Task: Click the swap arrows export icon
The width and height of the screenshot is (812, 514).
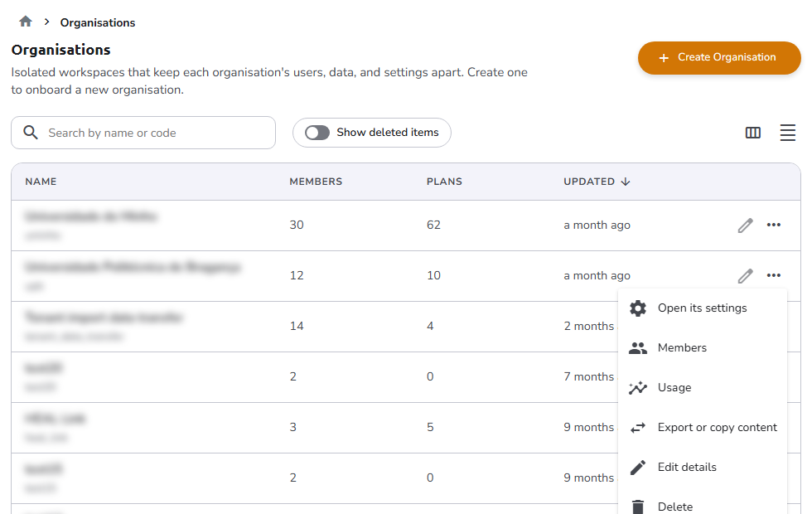Action: pyautogui.click(x=637, y=428)
